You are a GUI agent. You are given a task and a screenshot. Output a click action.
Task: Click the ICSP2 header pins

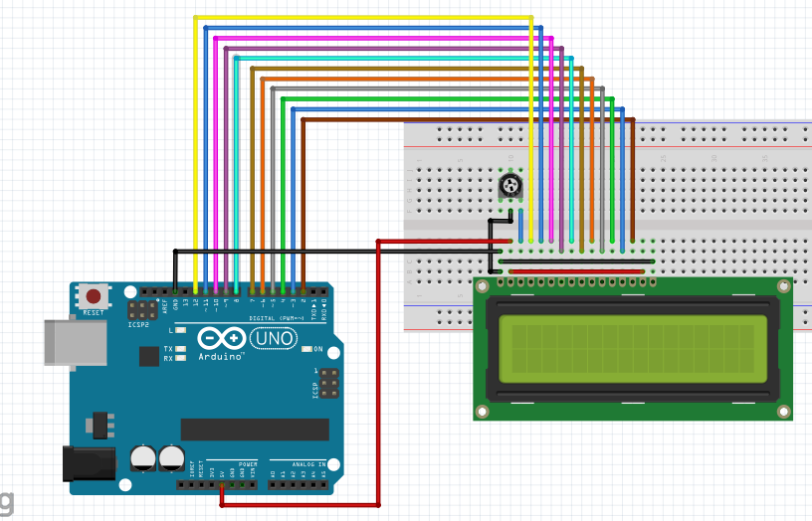(142, 310)
